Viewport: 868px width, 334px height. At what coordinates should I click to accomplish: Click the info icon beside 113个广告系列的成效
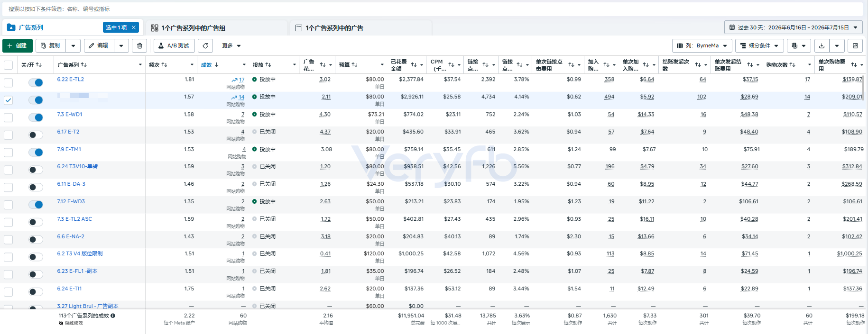[113, 316]
